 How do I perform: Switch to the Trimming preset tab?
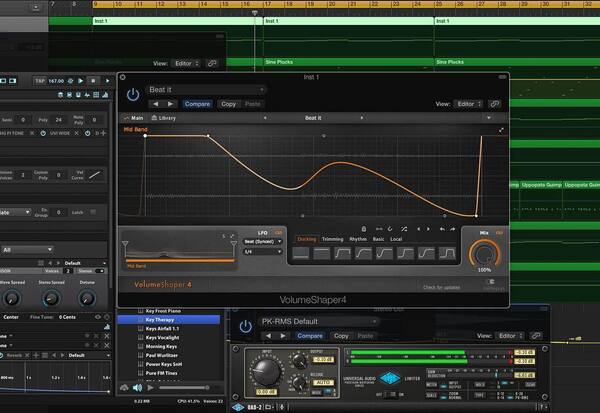332,239
